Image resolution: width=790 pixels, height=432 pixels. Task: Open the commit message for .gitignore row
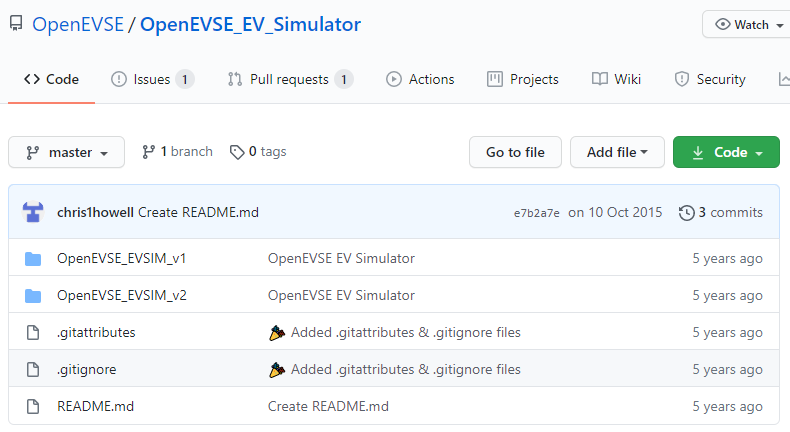pyautogui.click(x=406, y=369)
